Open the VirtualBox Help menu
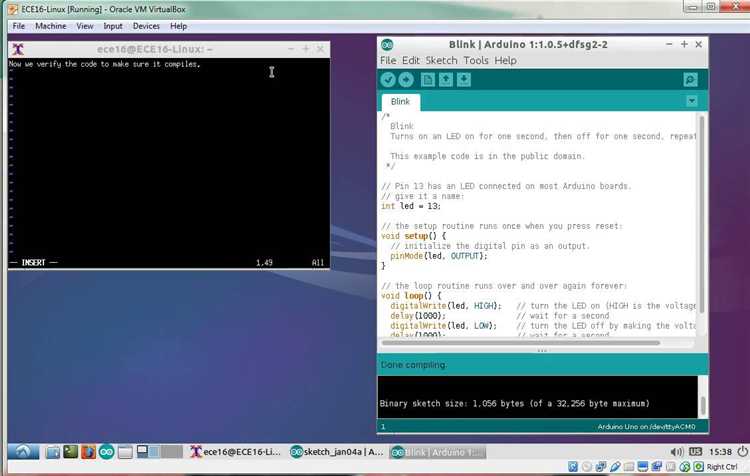This screenshot has width=750, height=476. click(x=178, y=26)
